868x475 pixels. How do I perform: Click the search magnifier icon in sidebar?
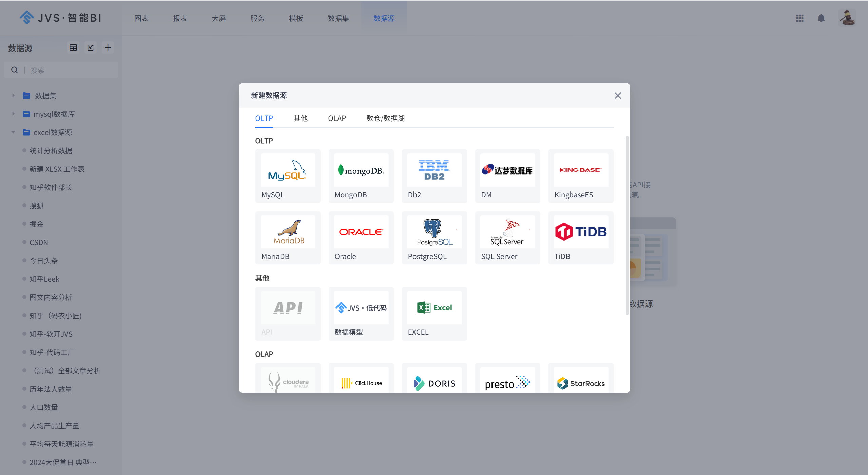pyautogui.click(x=14, y=70)
